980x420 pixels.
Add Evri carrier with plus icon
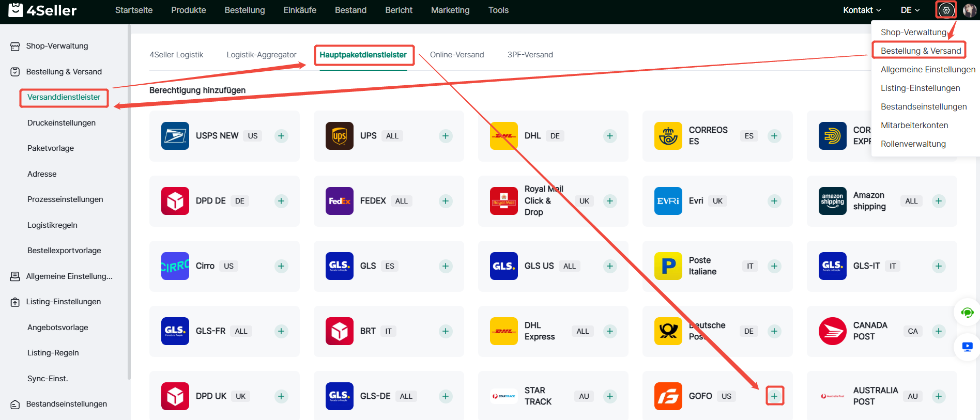coord(774,201)
